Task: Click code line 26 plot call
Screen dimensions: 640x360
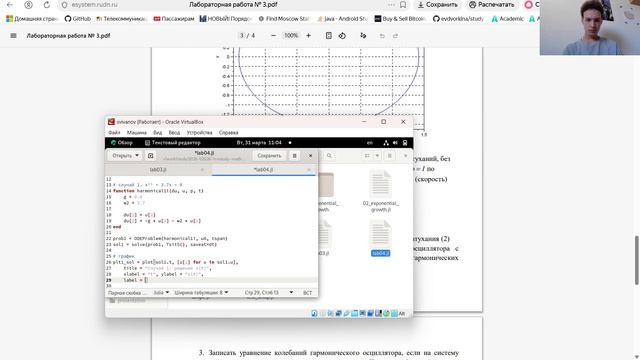Action: pyautogui.click(x=176, y=262)
